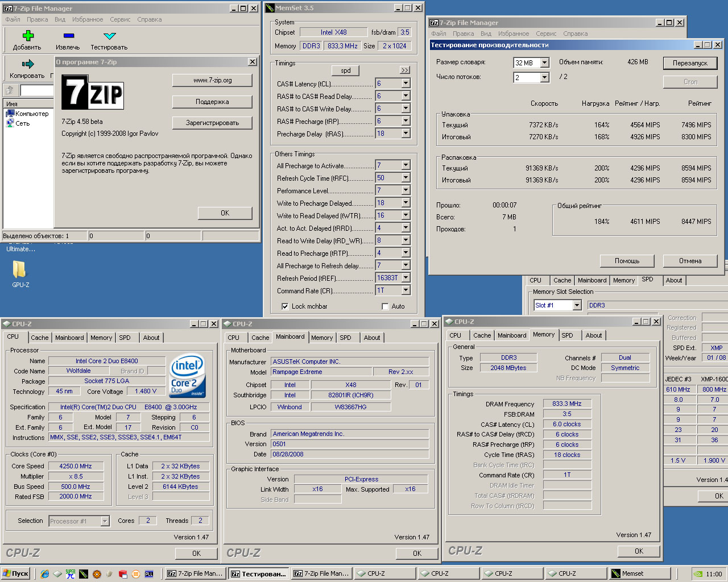Click the 8447 MIPS overall rating value

coord(696,222)
